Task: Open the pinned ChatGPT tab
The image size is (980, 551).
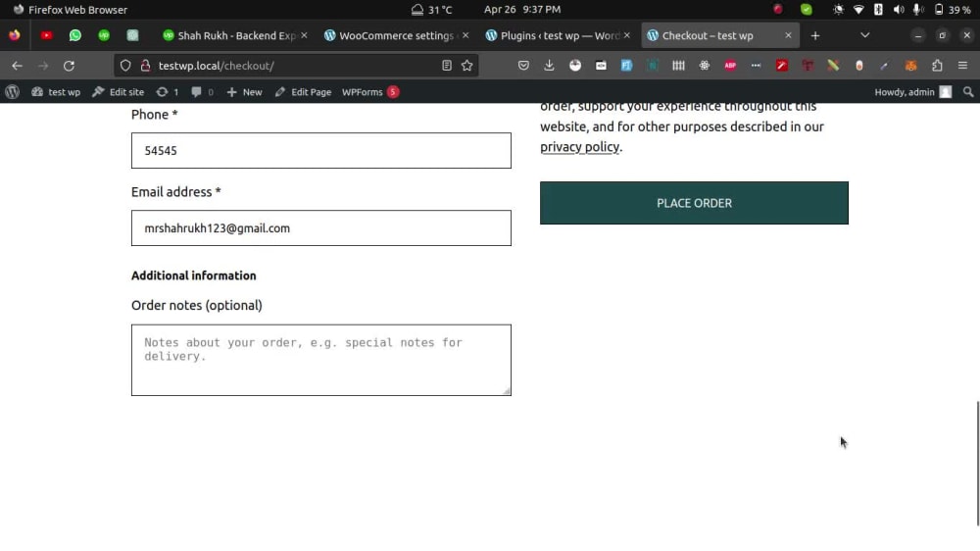Action: point(132,35)
